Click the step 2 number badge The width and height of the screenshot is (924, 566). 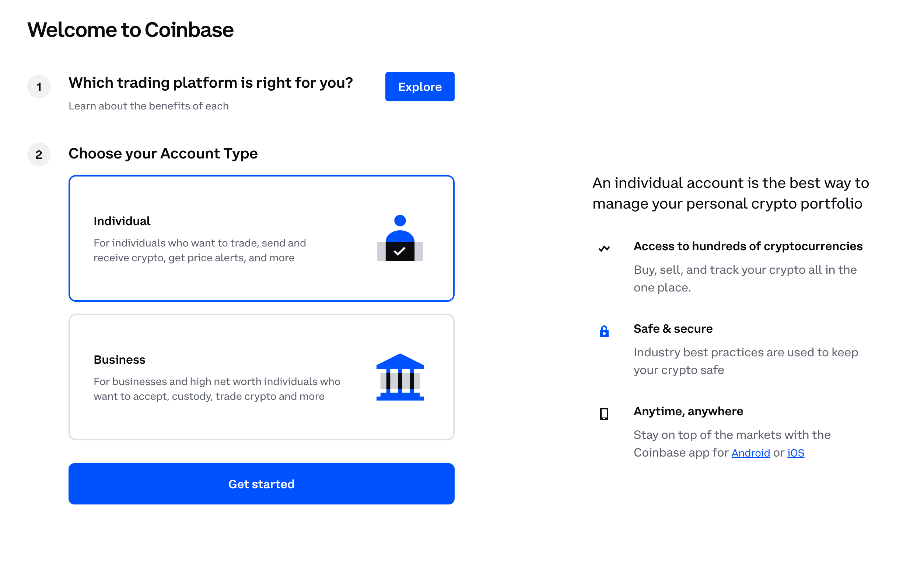39,154
